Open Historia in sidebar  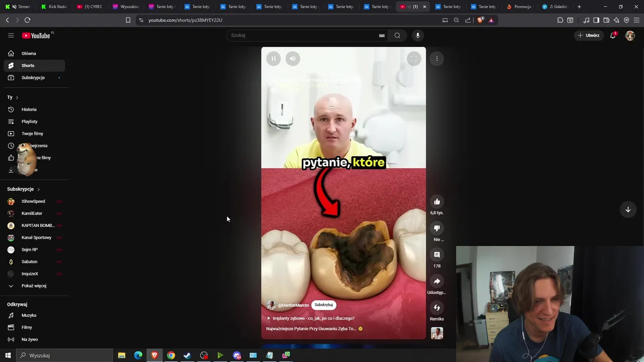click(x=34, y=109)
